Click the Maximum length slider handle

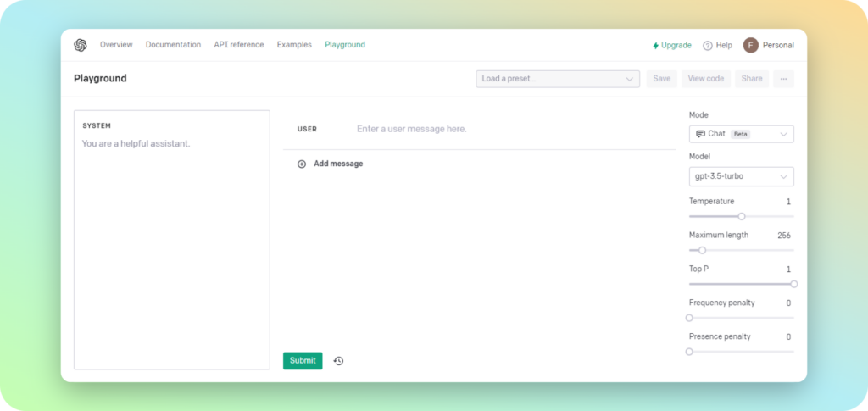[702, 250]
